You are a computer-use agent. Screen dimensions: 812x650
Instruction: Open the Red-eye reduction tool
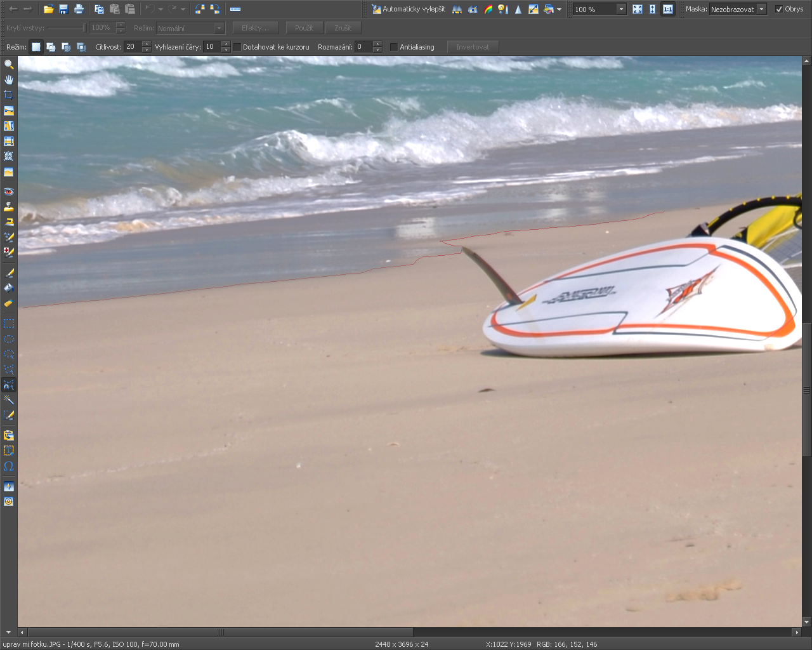(9, 192)
